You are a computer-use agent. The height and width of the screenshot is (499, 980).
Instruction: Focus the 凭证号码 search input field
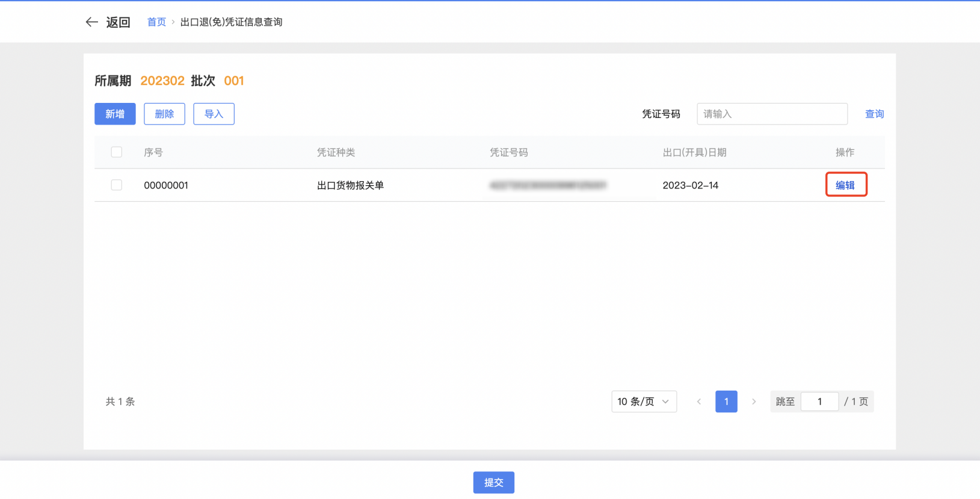772,114
